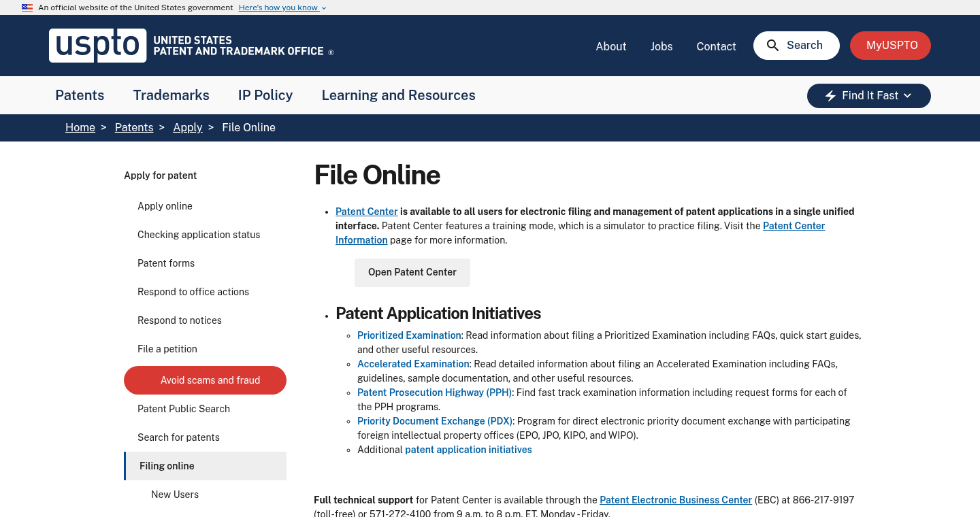Open the Patents menu
Viewport: 980px width, 517px height.
80,95
